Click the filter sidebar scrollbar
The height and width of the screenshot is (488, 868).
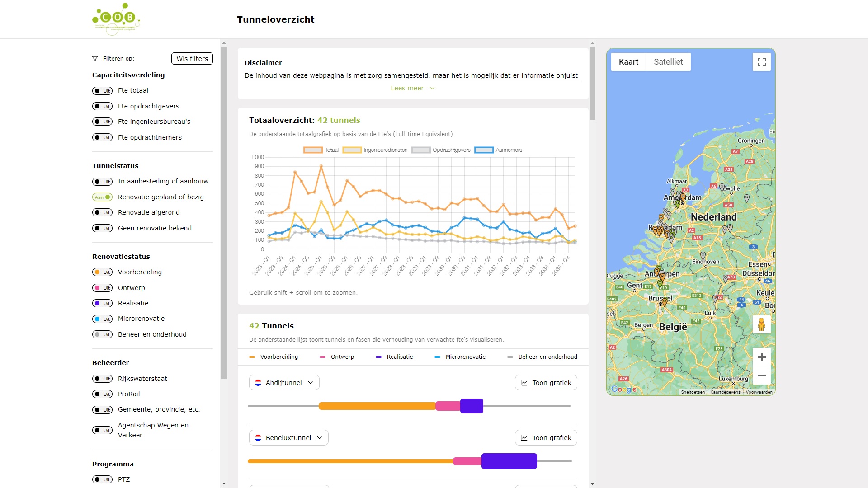coord(224,212)
